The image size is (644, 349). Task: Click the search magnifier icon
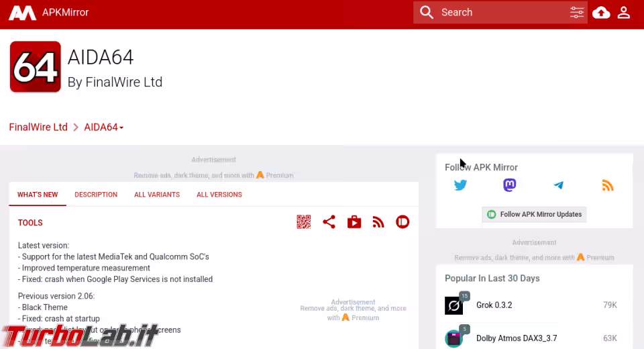(427, 12)
